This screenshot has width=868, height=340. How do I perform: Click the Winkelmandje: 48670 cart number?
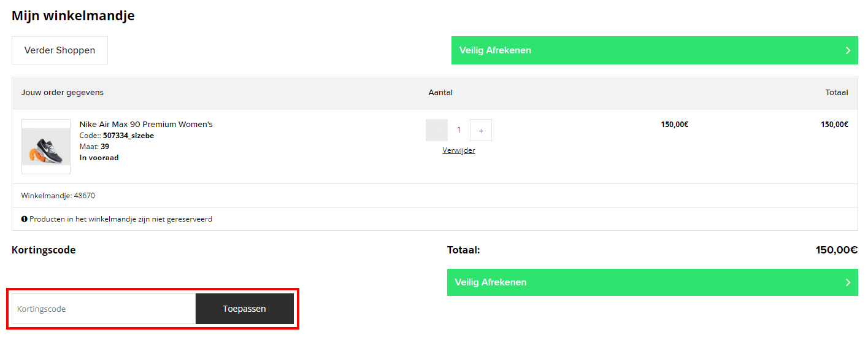(58, 196)
